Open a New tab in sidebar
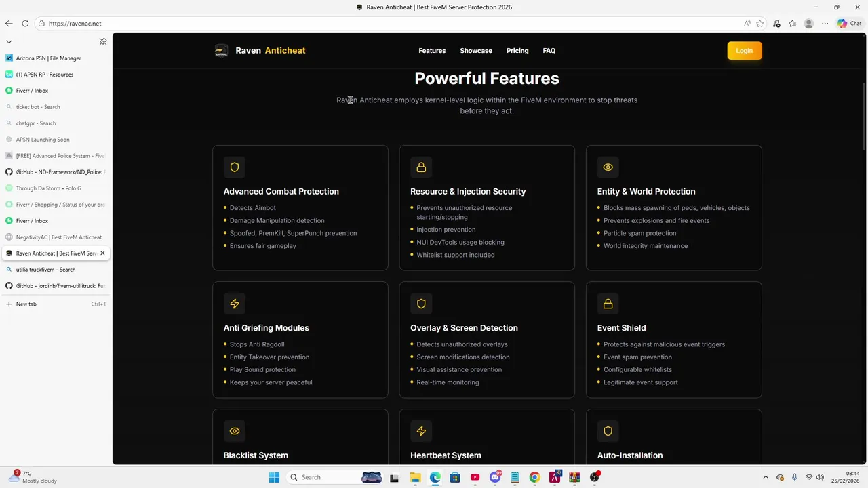 tap(55, 304)
